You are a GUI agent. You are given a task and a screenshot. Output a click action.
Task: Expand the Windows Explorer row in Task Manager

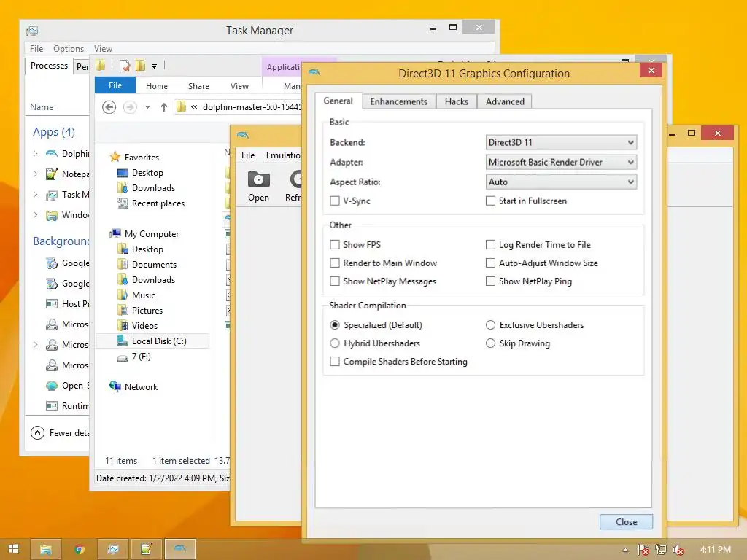(35, 215)
